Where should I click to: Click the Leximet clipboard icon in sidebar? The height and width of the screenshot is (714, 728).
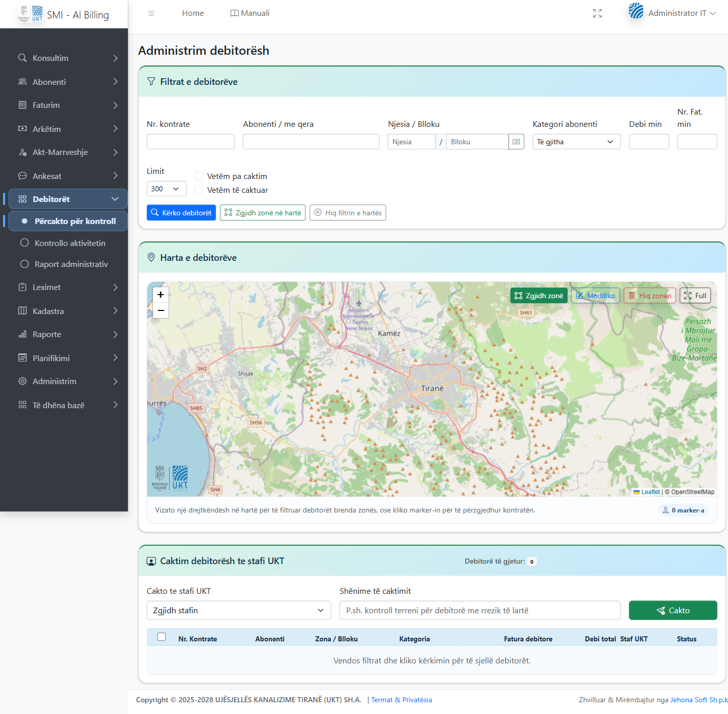click(x=22, y=287)
